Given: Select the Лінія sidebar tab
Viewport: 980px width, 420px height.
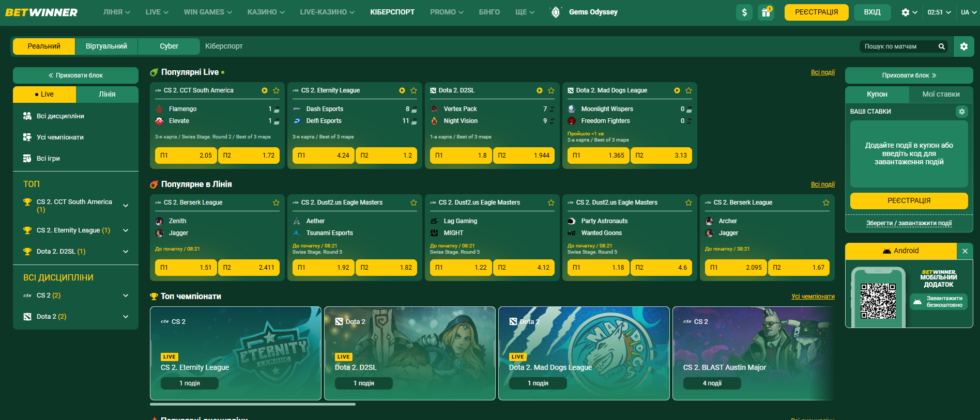Looking at the screenshot, I should pyautogui.click(x=107, y=95).
